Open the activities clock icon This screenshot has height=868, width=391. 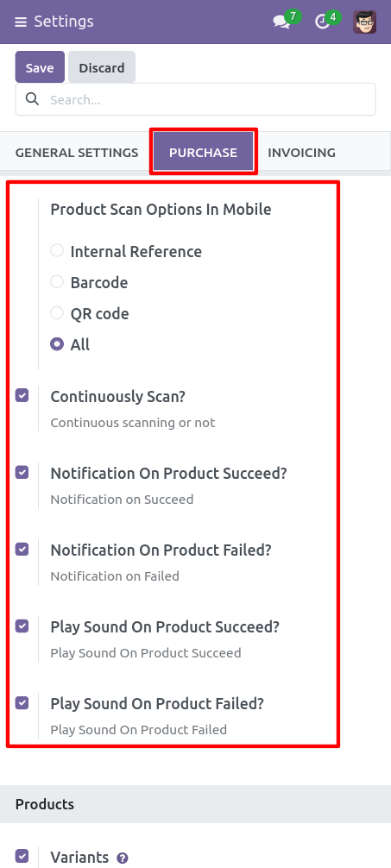(x=322, y=22)
